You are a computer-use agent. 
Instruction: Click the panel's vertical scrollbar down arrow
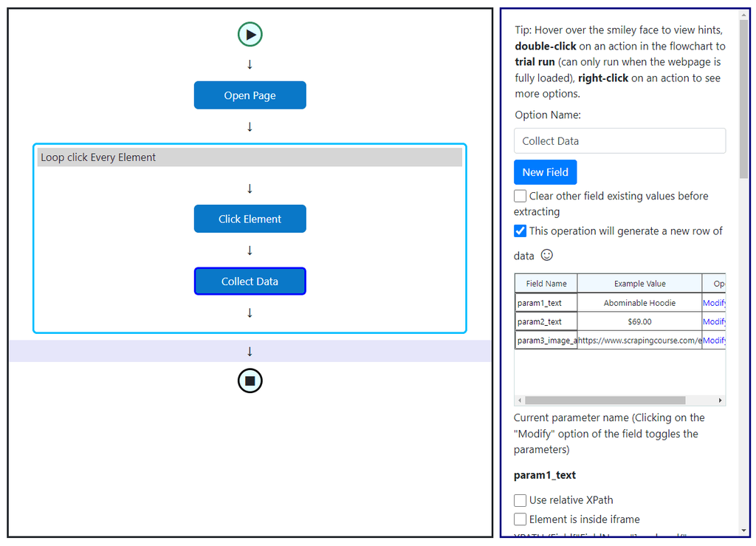[x=743, y=530]
